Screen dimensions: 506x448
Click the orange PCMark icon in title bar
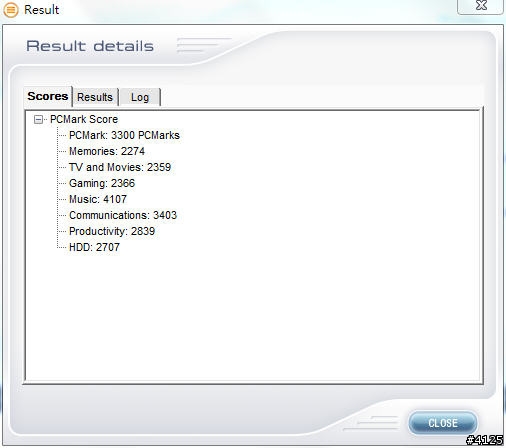(11, 10)
